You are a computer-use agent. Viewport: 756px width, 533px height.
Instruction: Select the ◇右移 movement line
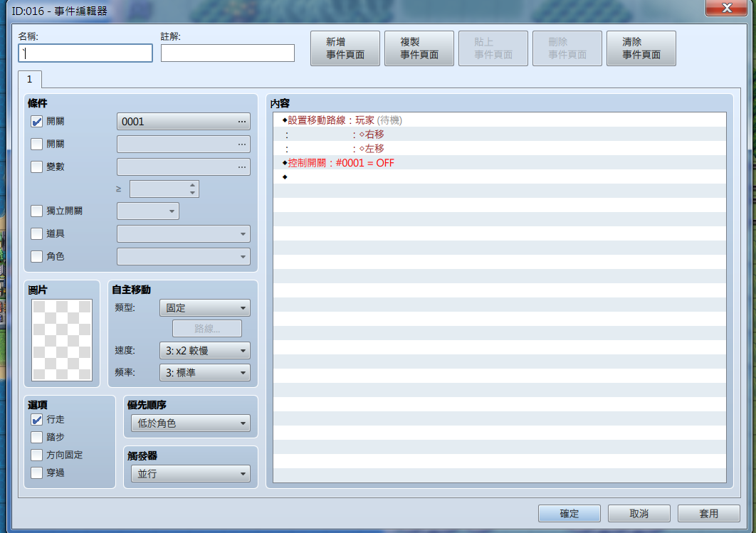coord(500,134)
